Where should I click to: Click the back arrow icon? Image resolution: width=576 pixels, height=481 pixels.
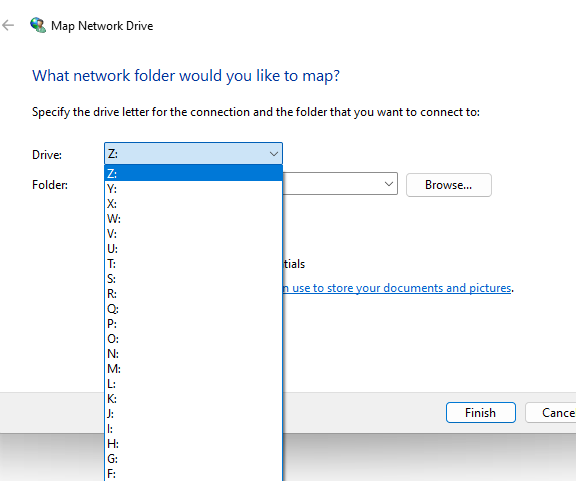click(8, 25)
